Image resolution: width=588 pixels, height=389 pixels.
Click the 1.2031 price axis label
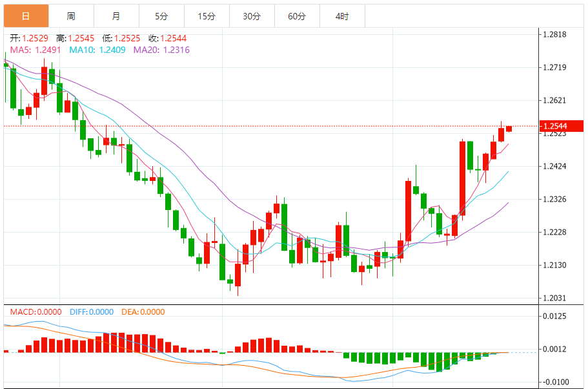point(555,299)
